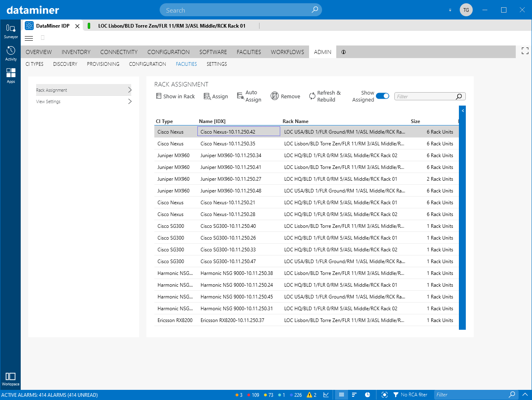Select the ADMIN tab
This screenshot has height=400, width=532.
pos(322,52)
